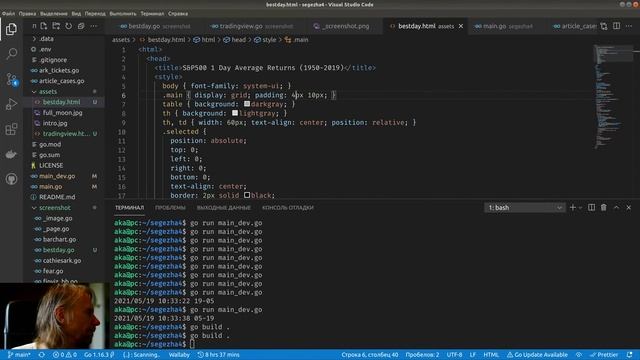
Task: Open full_moon.jpg in explorer
Action: [x=62, y=113]
